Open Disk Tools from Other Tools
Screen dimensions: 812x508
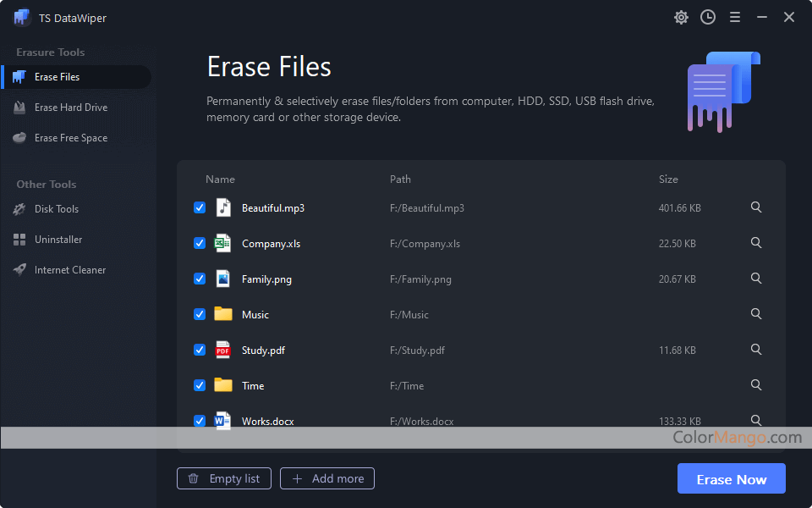[x=57, y=209]
